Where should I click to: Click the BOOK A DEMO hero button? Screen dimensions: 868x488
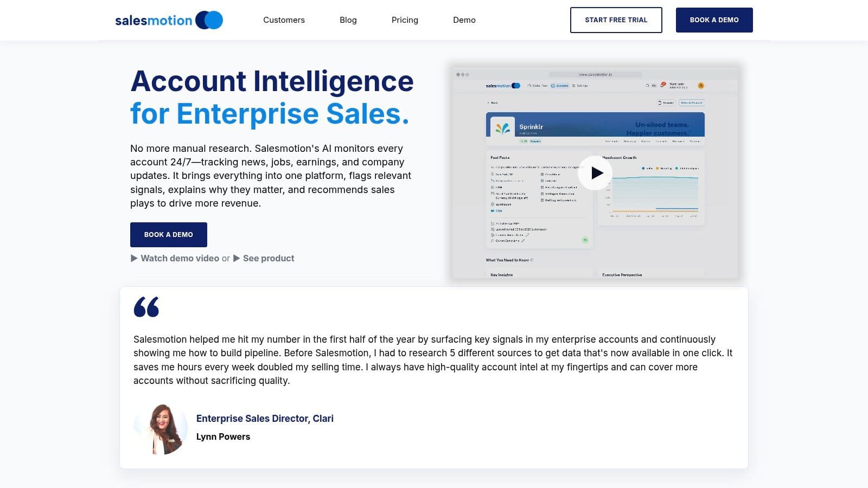168,234
